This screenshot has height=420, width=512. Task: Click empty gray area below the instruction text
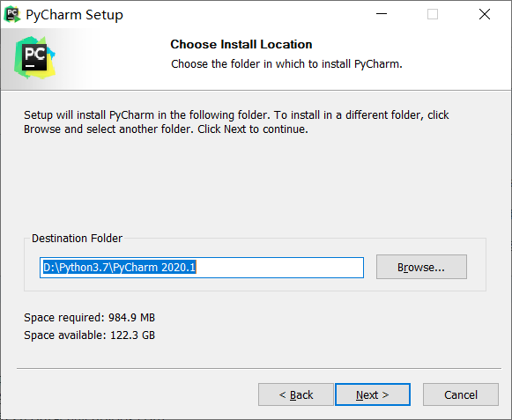tap(255, 183)
